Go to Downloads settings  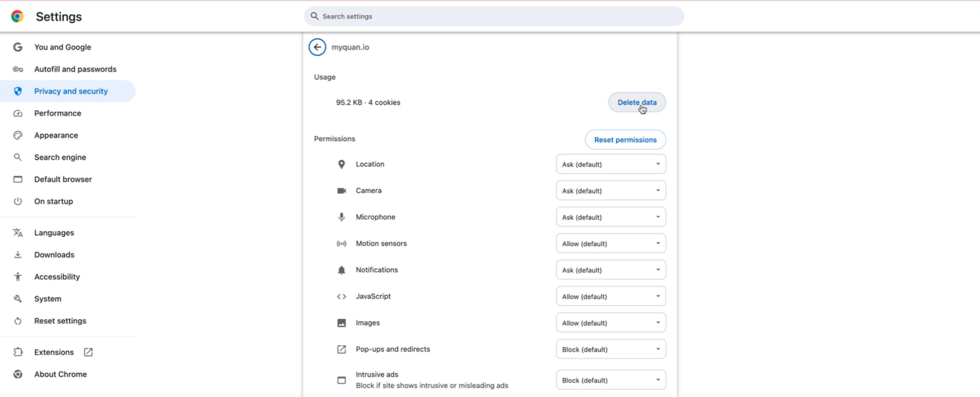[54, 255]
